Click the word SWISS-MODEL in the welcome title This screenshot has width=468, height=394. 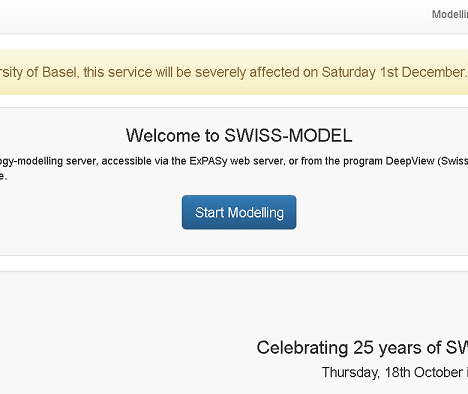click(x=288, y=135)
